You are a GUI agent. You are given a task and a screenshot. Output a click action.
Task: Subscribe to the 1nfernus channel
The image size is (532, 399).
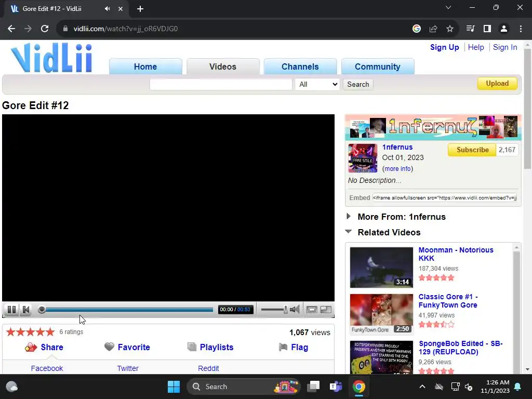(x=472, y=150)
